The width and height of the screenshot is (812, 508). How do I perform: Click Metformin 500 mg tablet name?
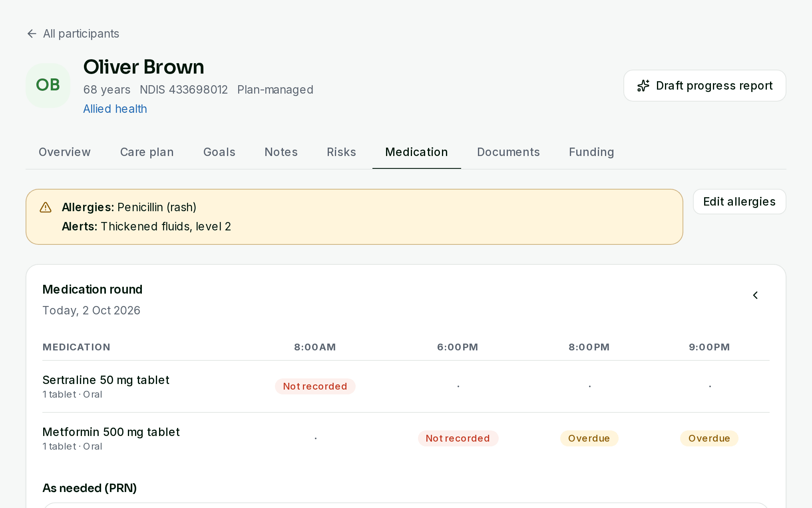111,432
